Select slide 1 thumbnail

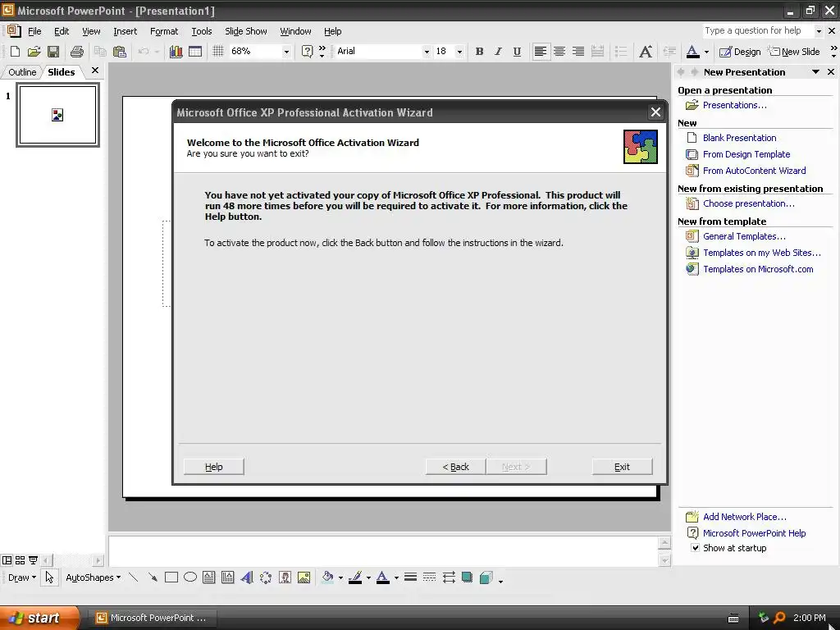point(57,115)
